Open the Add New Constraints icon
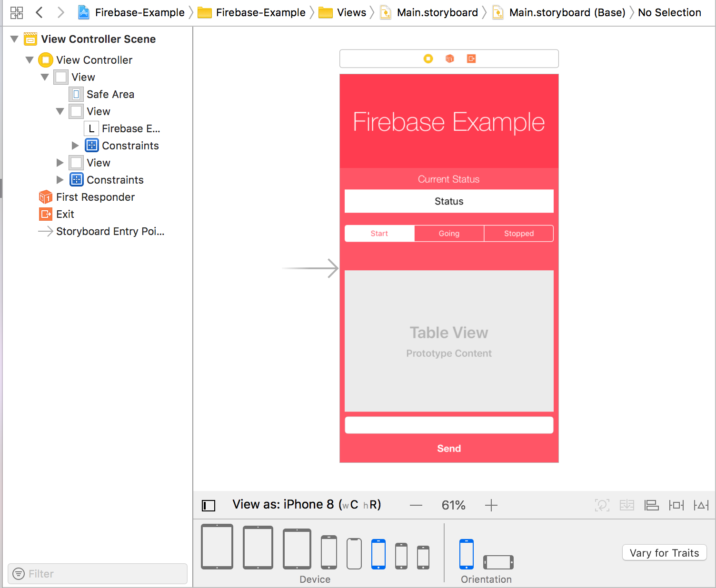Image resolution: width=716 pixels, height=588 pixels. [676, 505]
